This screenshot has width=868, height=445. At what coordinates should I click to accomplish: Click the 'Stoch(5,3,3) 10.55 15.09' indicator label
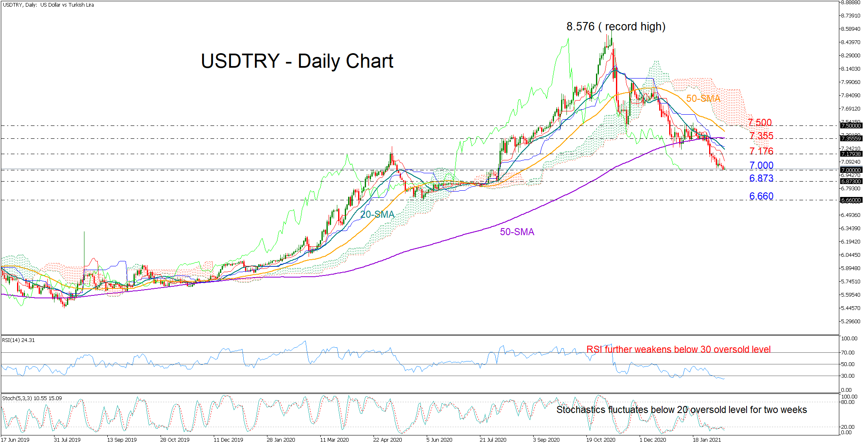[32, 398]
